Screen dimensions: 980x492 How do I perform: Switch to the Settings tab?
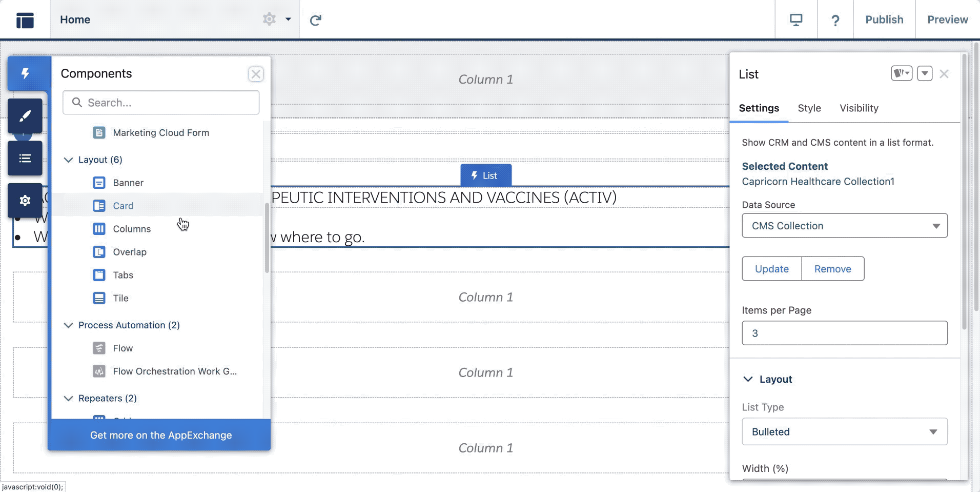(759, 108)
